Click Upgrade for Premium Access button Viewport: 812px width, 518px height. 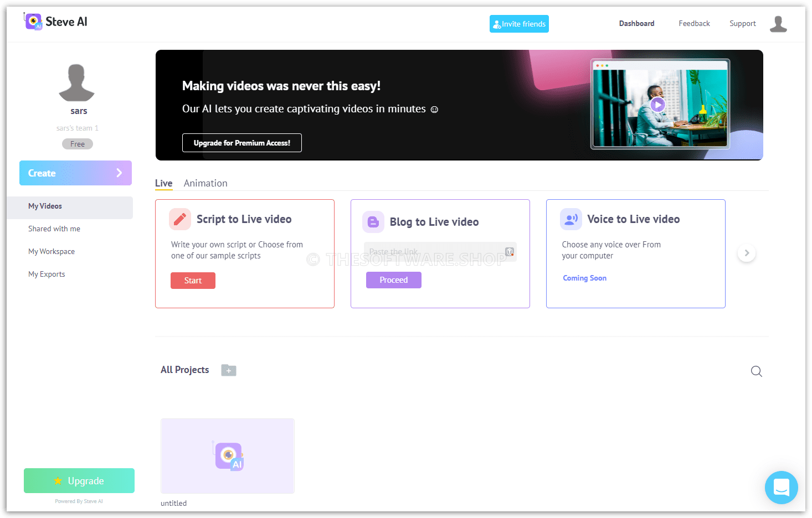coord(242,143)
